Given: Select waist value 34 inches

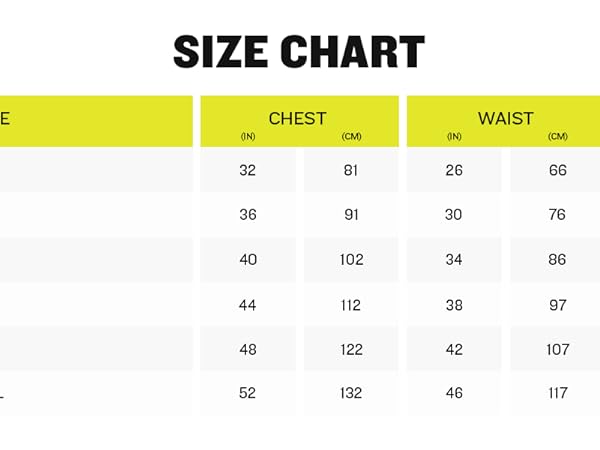Looking at the screenshot, I should pyautogui.click(x=454, y=260).
